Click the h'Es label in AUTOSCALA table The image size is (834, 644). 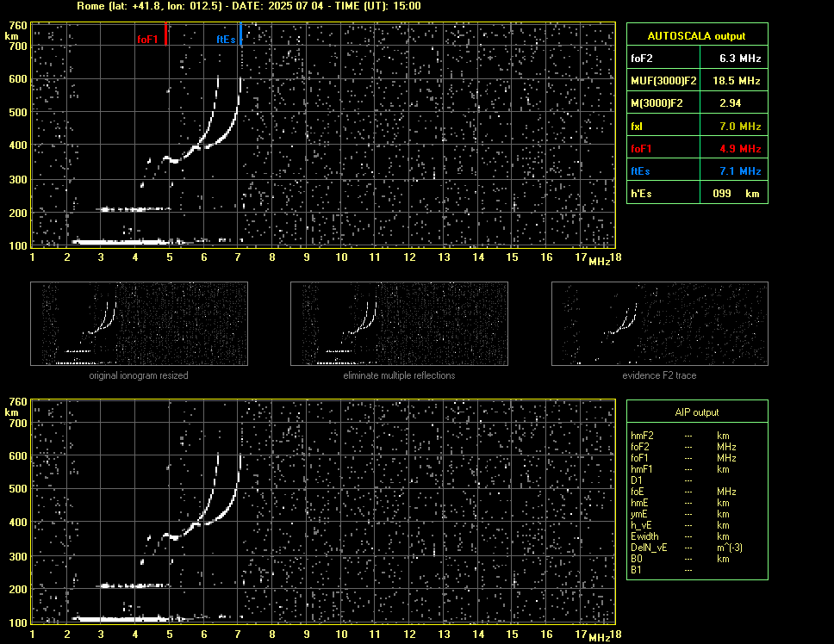point(641,194)
